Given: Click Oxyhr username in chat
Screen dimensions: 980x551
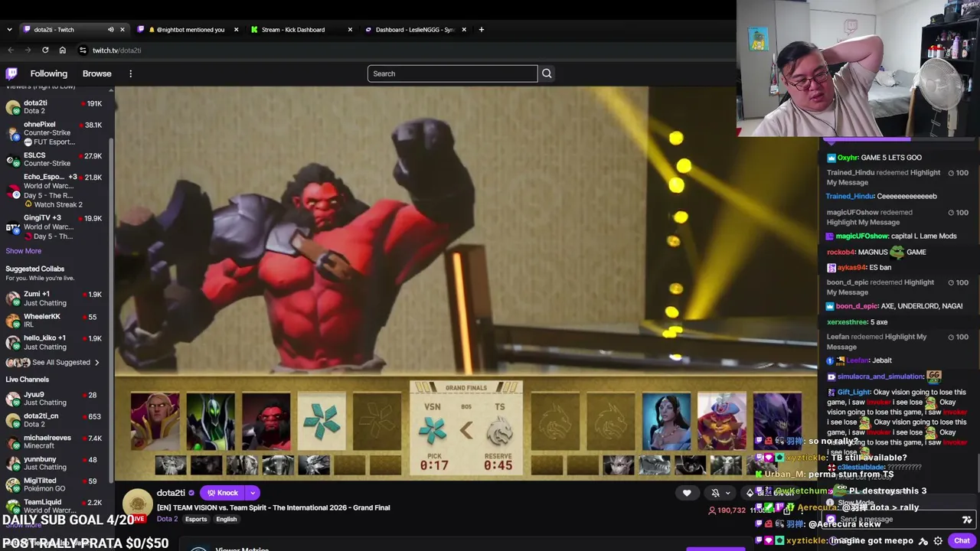Looking at the screenshot, I should (x=849, y=158).
